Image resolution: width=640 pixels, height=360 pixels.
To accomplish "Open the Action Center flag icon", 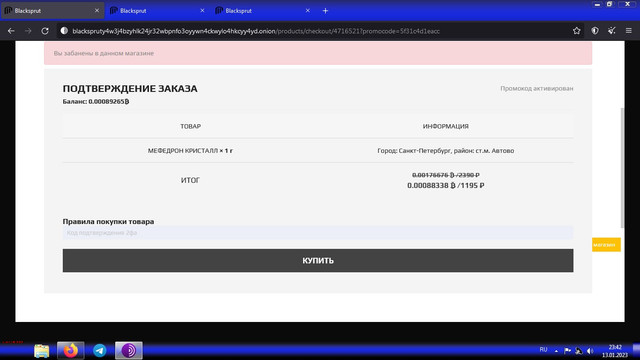I will [x=567, y=351].
